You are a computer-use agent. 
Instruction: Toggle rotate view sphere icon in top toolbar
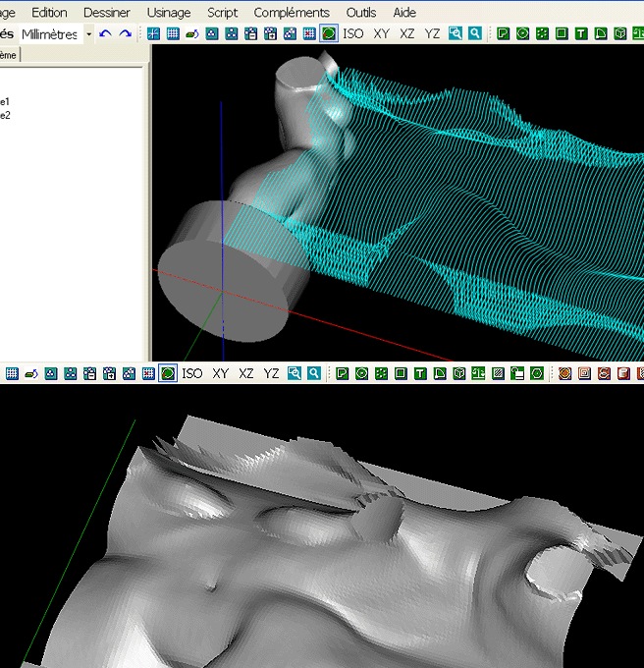[329, 33]
